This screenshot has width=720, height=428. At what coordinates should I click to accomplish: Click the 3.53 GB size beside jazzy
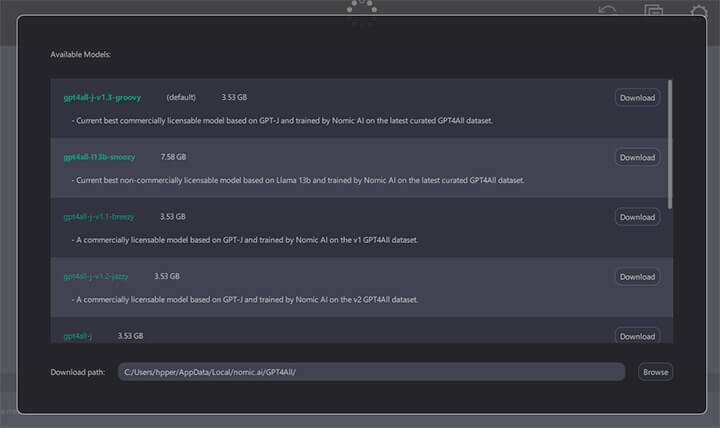coord(167,276)
